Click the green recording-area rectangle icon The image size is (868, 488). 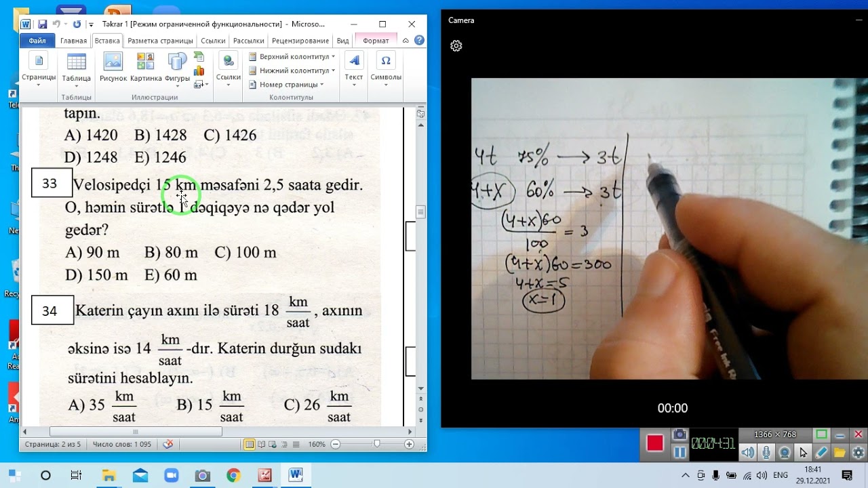point(821,434)
